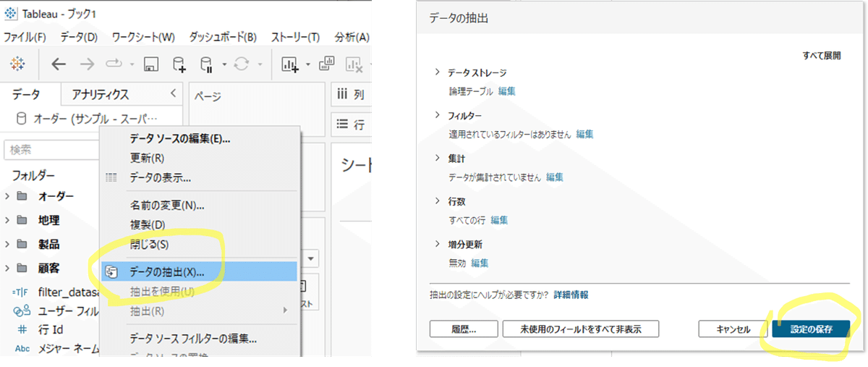The height and width of the screenshot is (367, 868).
Task: Open the dropdown arrow next to New Worksheet icon
Action: pyautogui.click(x=308, y=65)
